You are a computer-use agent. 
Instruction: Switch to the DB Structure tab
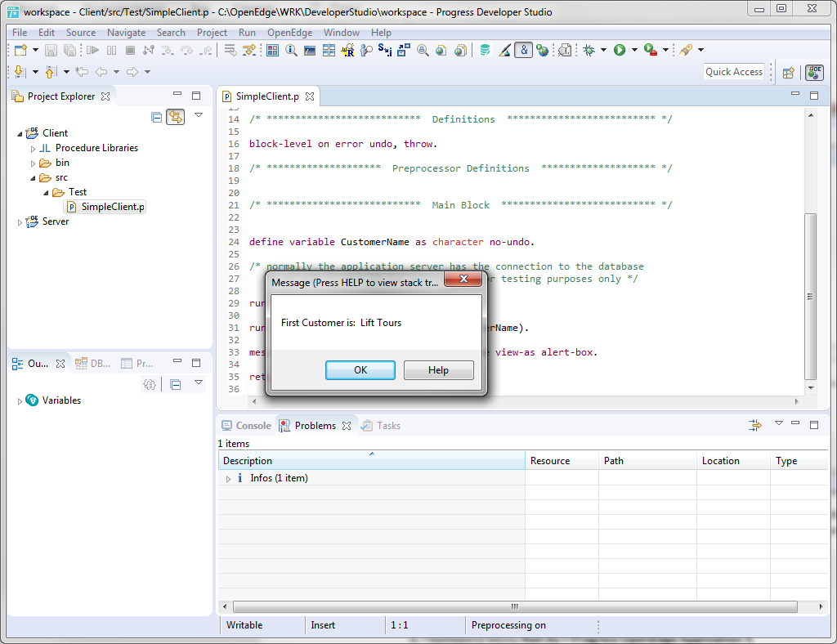click(93, 364)
